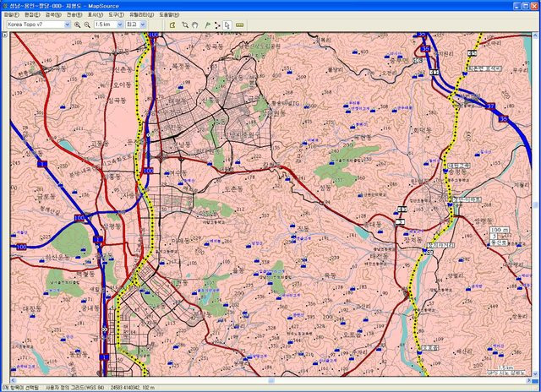
Task: Click the '100 m' label box on map
Action: point(500,230)
